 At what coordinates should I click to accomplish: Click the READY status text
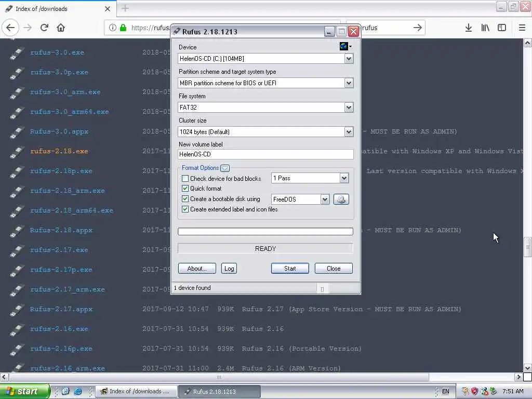(265, 249)
